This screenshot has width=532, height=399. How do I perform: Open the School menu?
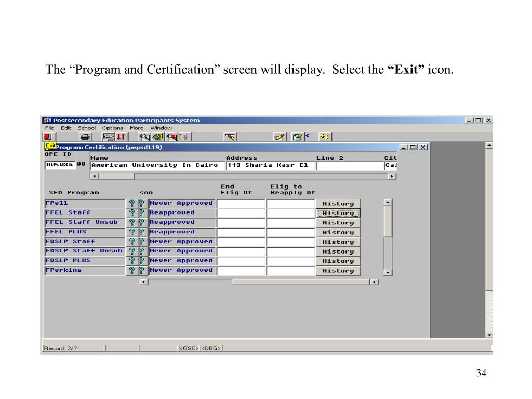pyautogui.click(x=87, y=128)
